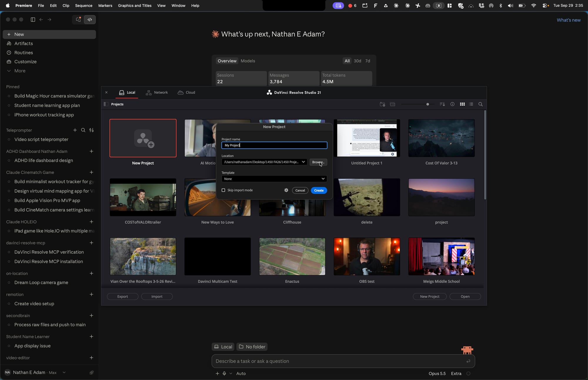
Task: Click the Browse button for project location
Action: (318, 162)
